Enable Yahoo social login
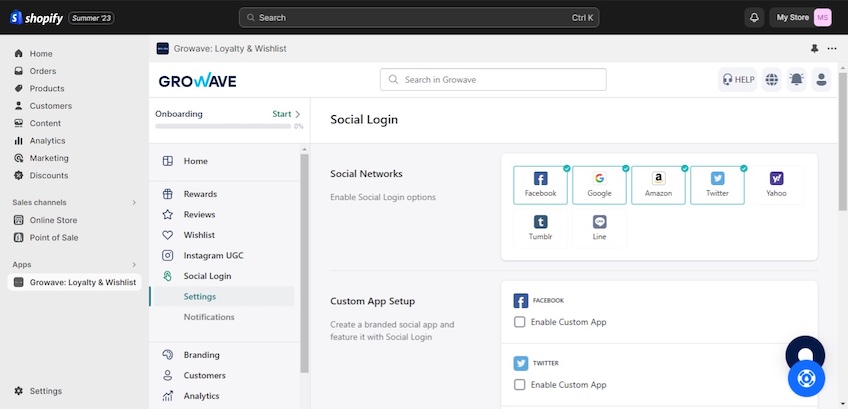848x409 pixels. 776,185
